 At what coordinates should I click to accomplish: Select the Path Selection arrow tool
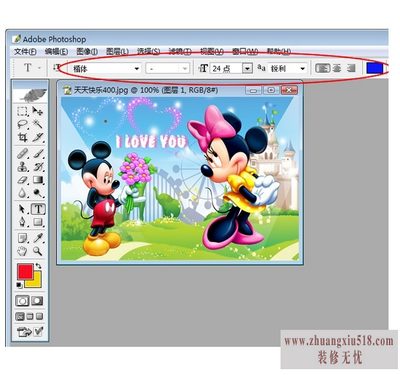[22, 209]
